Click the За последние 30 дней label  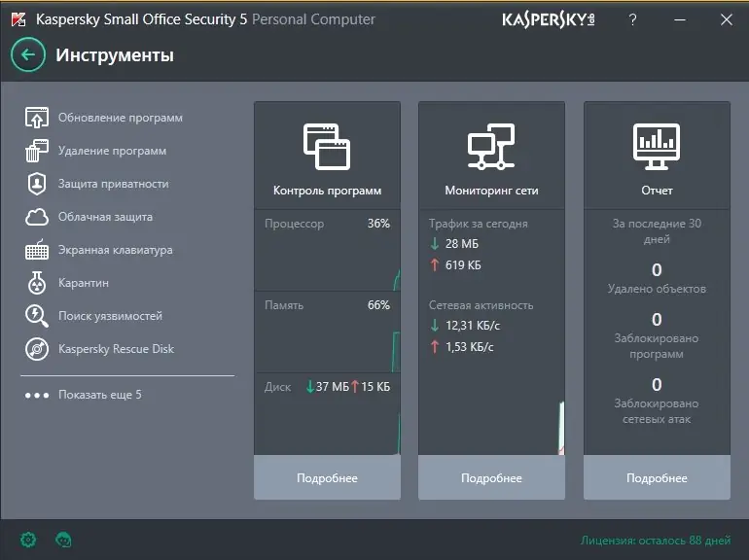tap(657, 231)
